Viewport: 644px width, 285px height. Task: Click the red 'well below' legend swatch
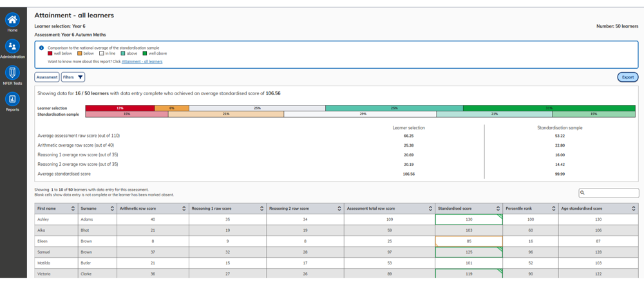coord(50,53)
